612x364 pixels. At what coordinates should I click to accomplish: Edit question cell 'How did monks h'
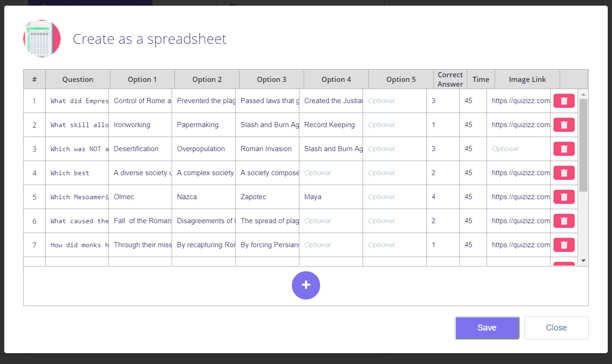point(77,245)
